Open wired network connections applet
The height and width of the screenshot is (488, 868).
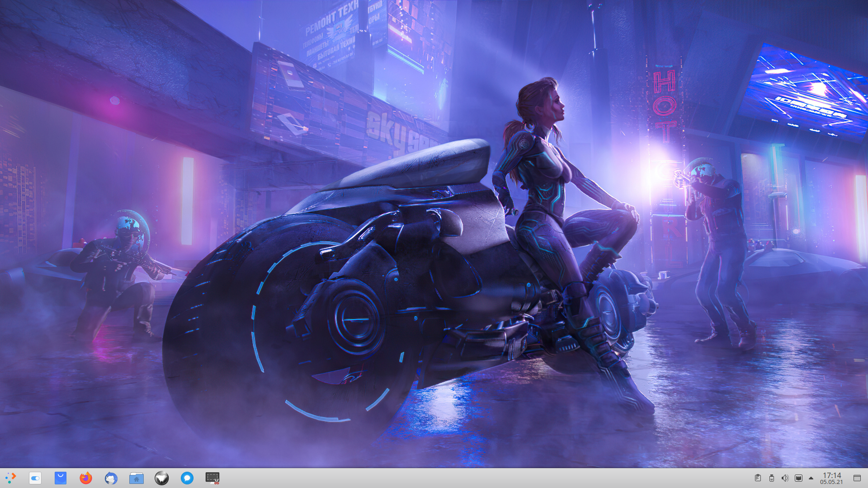point(798,478)
